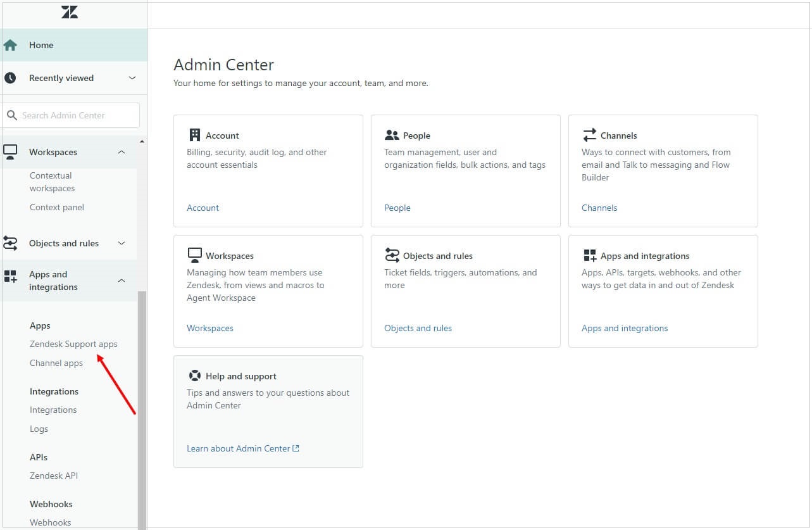Click the sidebar scroll-up arrow

(x=142, y=141)
